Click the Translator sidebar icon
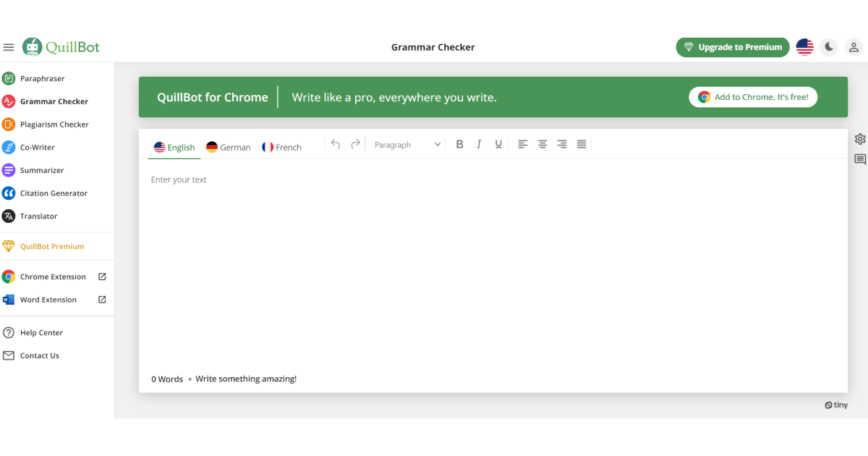868x456 pixels. (9, 216)
